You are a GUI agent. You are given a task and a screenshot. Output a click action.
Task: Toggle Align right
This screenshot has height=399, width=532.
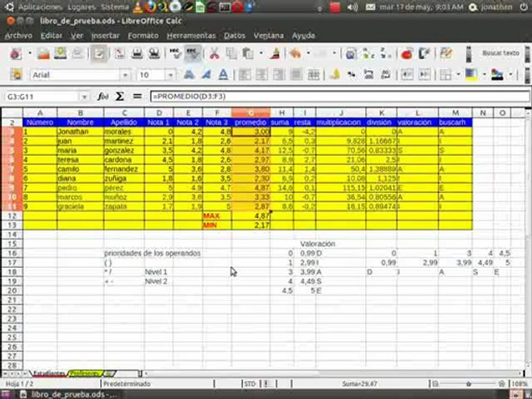(279, 74)
